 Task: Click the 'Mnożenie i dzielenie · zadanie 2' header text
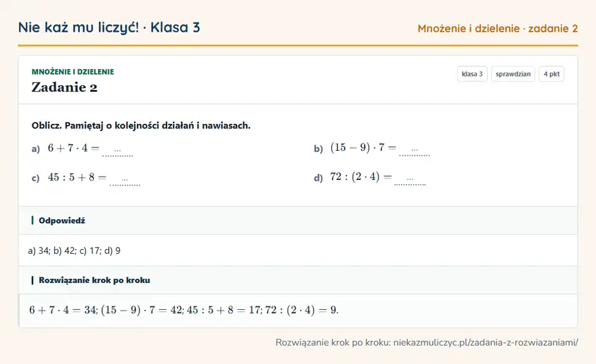(498, 28)
